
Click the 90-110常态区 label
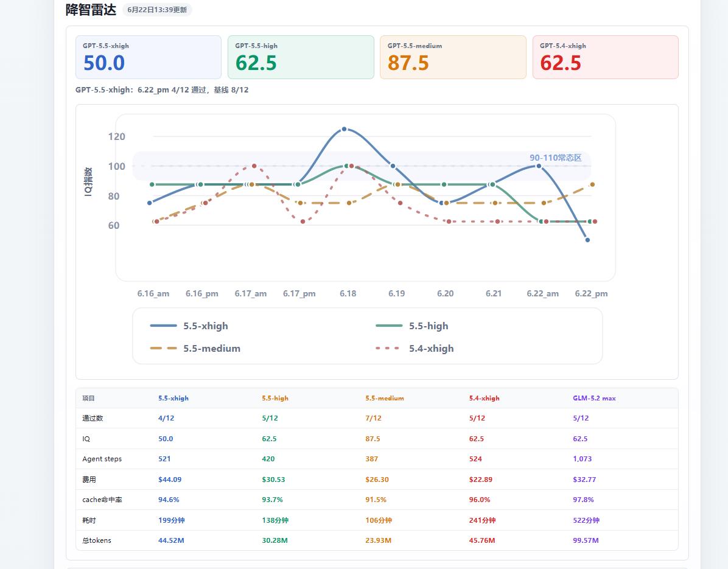point(555,158)
